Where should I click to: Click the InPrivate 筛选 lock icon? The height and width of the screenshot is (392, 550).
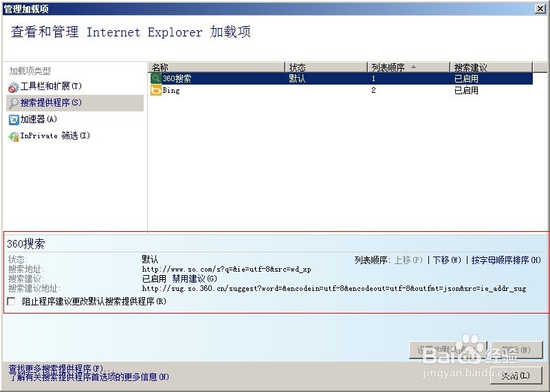14,136
